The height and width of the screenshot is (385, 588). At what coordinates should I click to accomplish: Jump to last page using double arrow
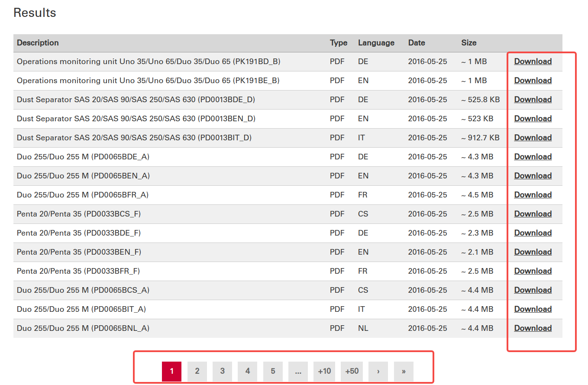point(404,371)
